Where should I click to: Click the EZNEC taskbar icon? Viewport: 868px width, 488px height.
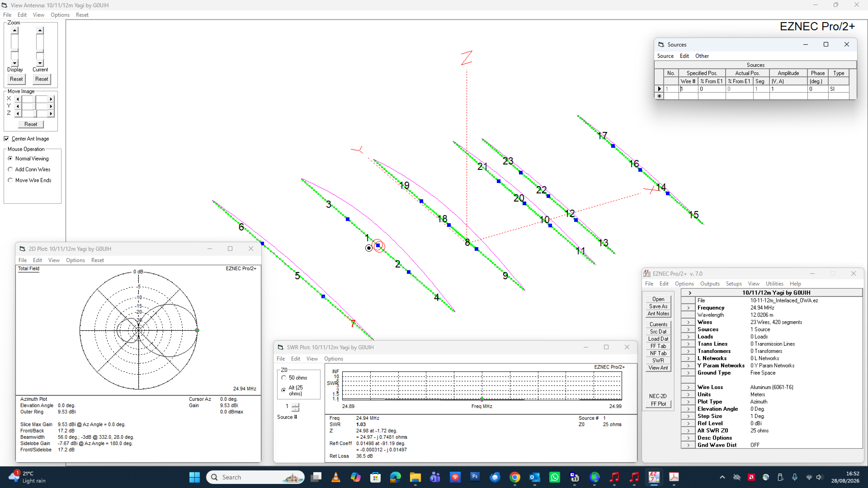[654, 477]
